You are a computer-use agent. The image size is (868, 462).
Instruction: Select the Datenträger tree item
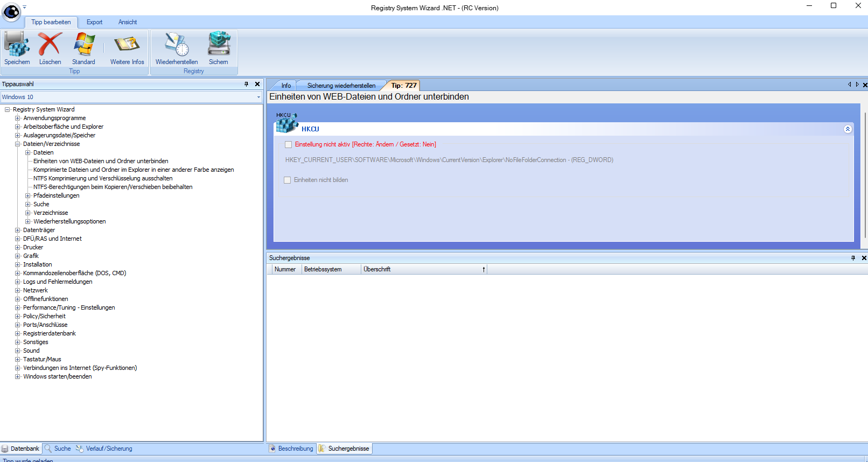click(39, 230)
